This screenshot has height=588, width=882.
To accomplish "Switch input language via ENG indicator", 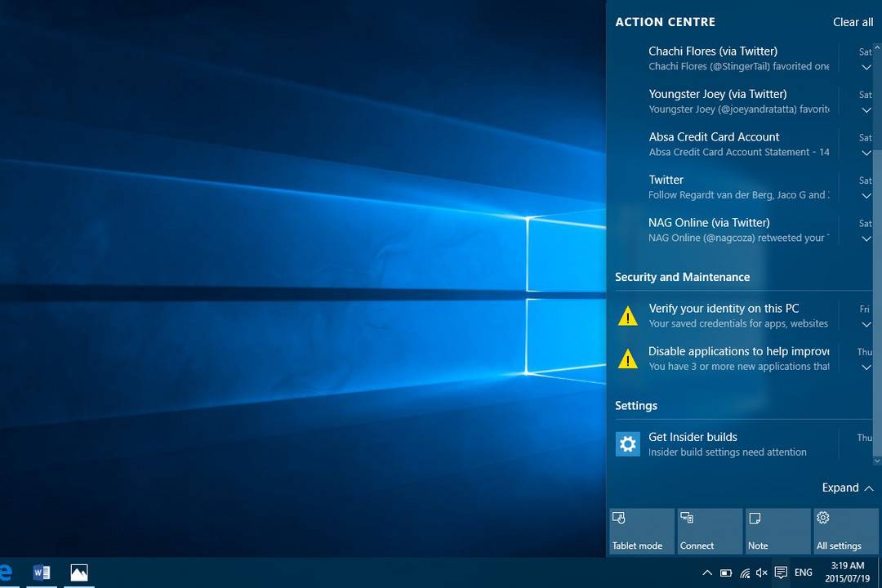I will 804,572.
